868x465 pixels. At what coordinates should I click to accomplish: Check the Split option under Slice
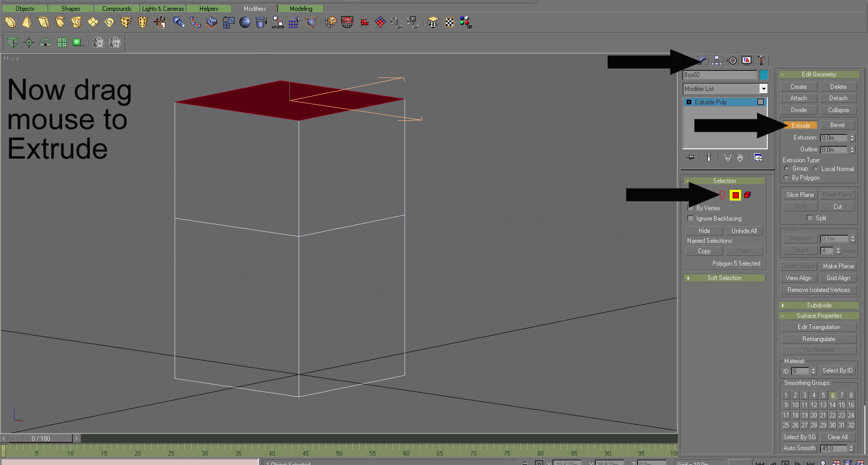pyautogui.click(x=810, y=218)
